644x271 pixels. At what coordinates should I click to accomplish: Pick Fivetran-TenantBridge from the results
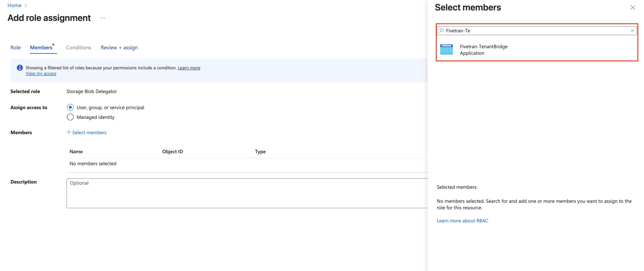(x=537, y=50)
